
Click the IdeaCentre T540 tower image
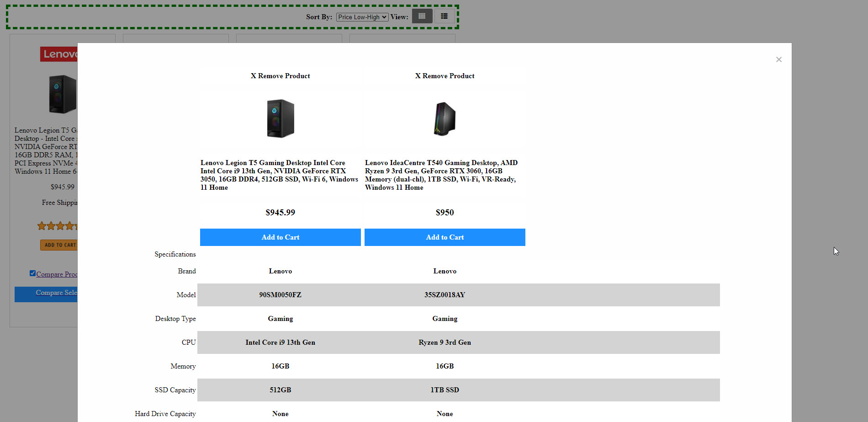(445, 119)
